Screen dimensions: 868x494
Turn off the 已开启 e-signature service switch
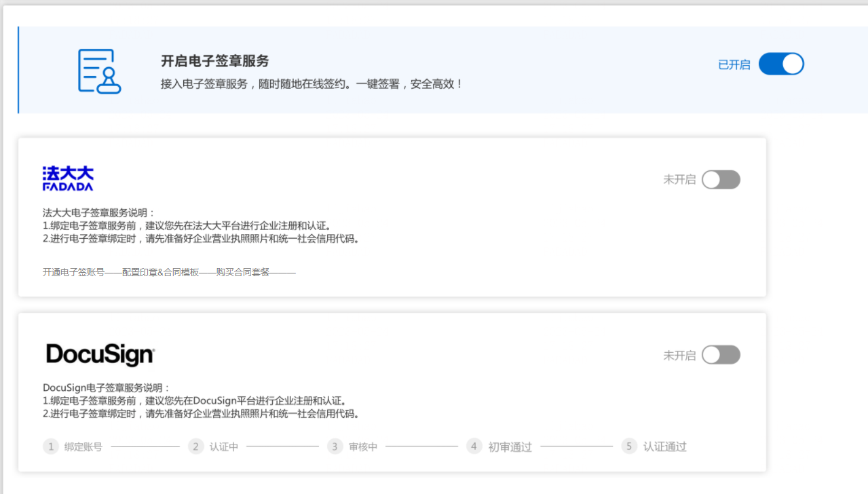(x=781, y=64)
